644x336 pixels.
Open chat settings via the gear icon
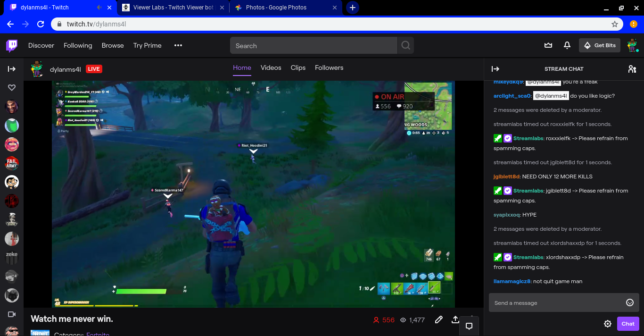tap(608, 324)
